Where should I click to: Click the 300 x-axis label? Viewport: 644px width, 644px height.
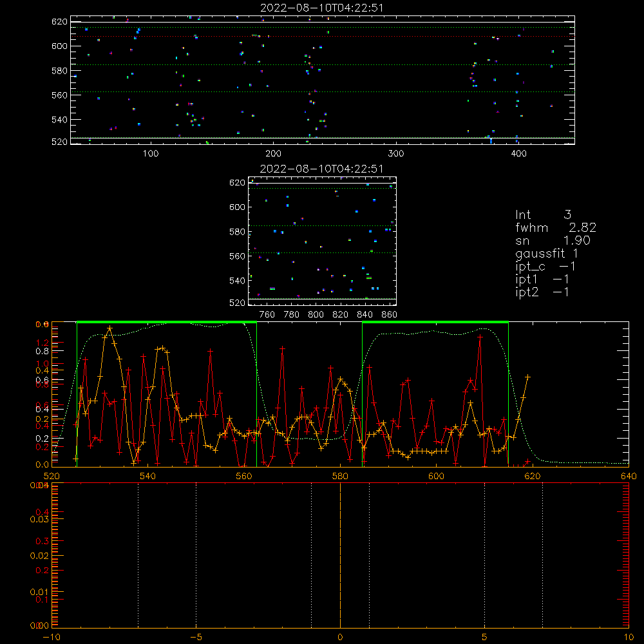point(396,154)
